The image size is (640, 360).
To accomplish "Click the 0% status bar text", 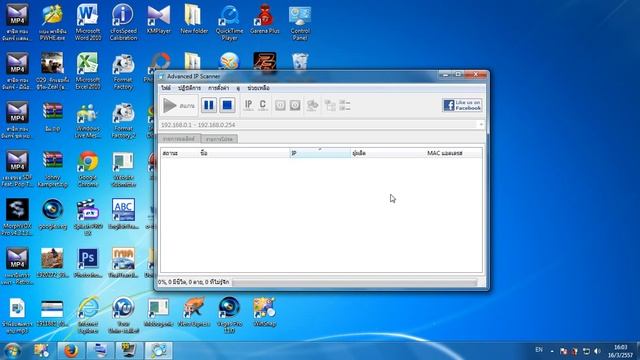I will pos(194,282).
